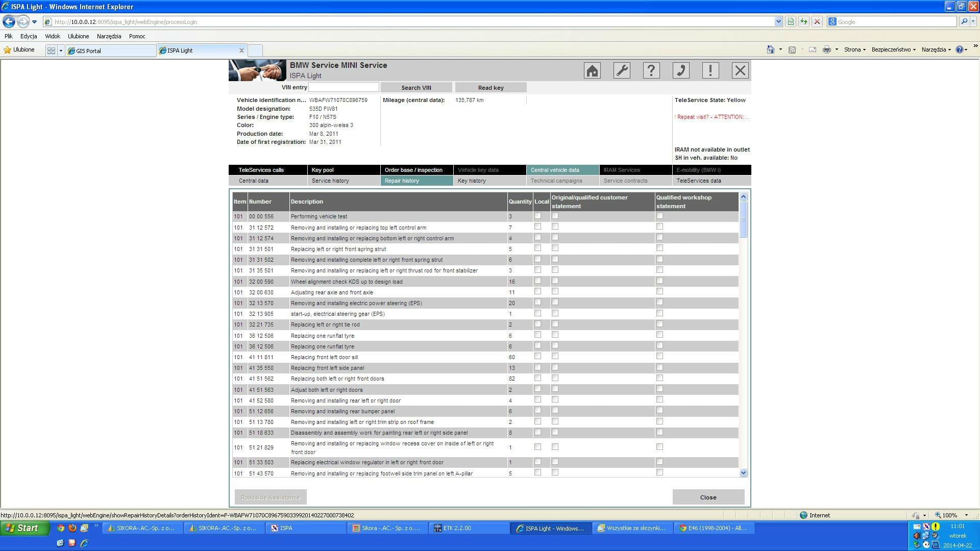The width and height of the screenshot is (980, 551).
Task: Open the Service history tab
Action: (344, 181)
